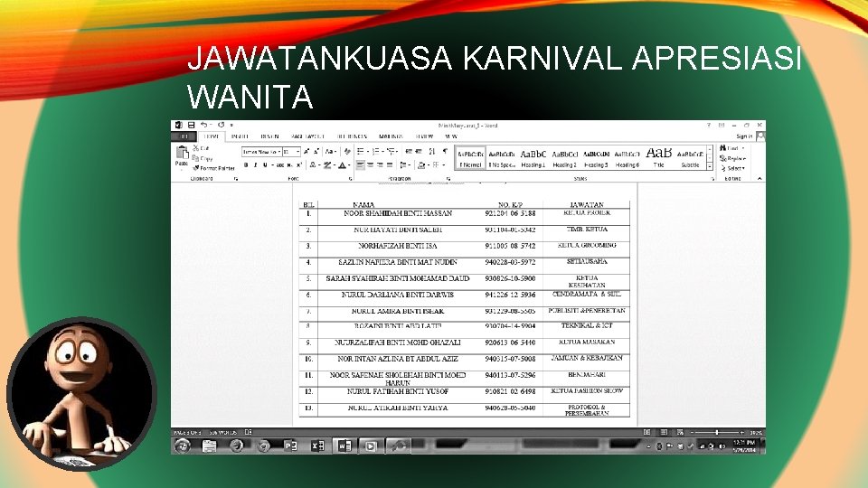Image resolution: width=868 pixels, height=488 pixels.
Task: Switch to the Mailings tab
Action: (391, 136)
